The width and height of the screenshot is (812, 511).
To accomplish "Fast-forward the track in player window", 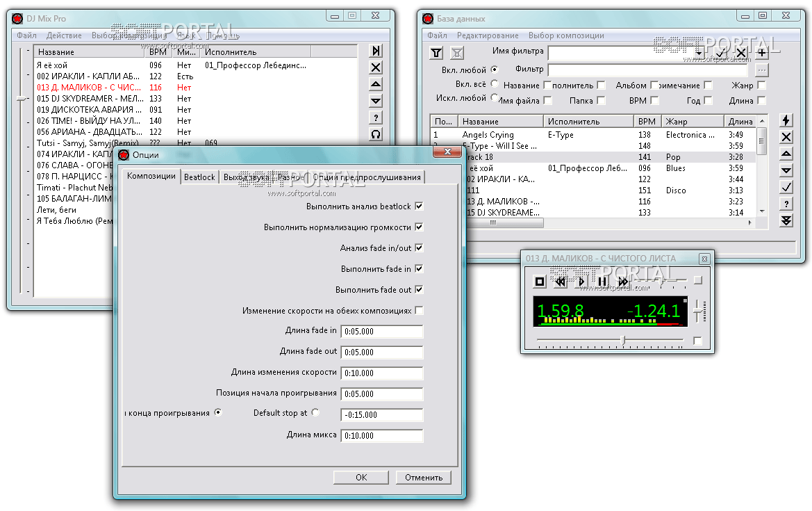I will pyautogui.click(x=622, y=282).
